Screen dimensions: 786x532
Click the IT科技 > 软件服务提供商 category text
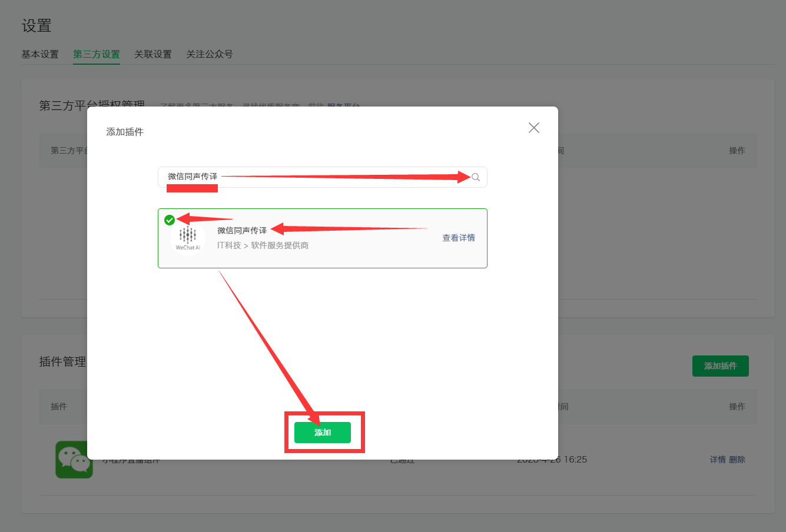click(263, 245)
